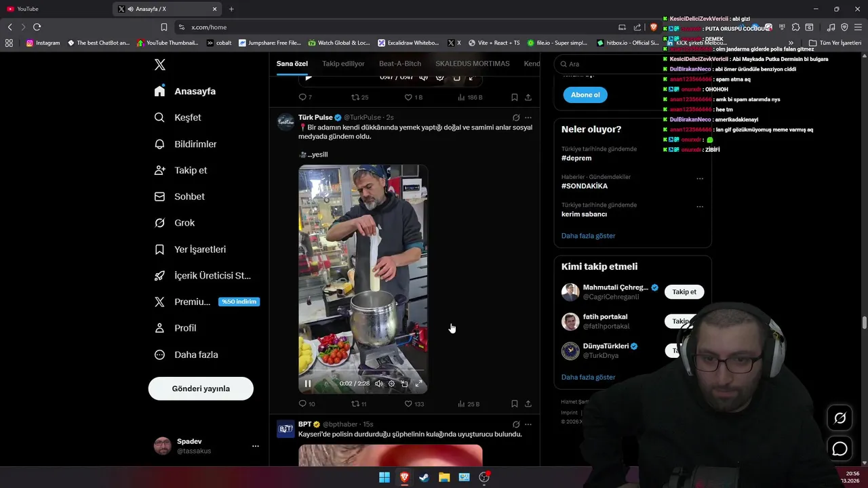The image size is (868, 488).
Task: Reload the page with the browser refresh icon
Action: (37, 27)
